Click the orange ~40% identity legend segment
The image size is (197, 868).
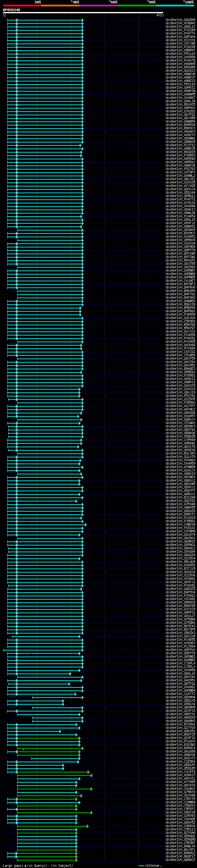click(x=60, y=6)
